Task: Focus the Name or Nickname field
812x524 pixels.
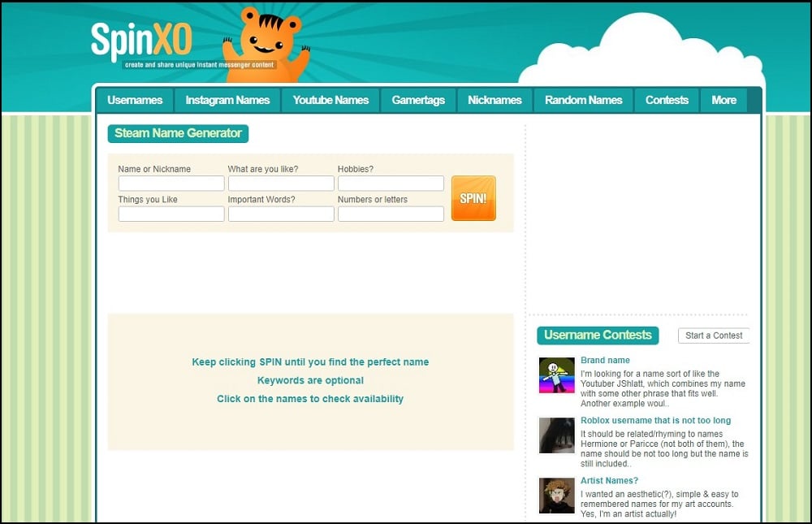Action: pos(171,183)
